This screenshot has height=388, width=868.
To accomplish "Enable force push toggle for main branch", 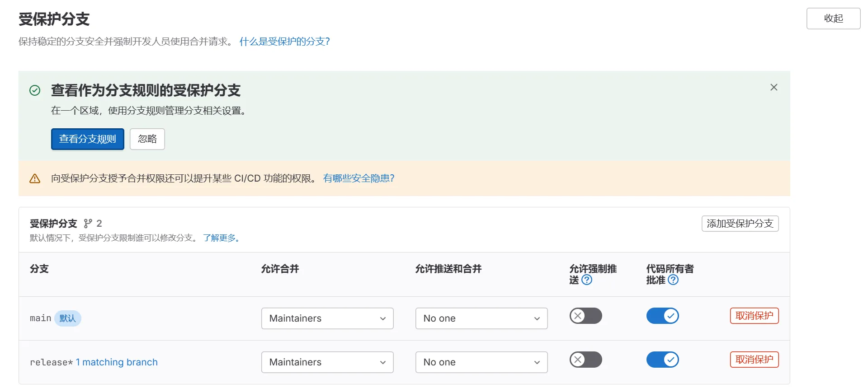I will coord(585,316).
